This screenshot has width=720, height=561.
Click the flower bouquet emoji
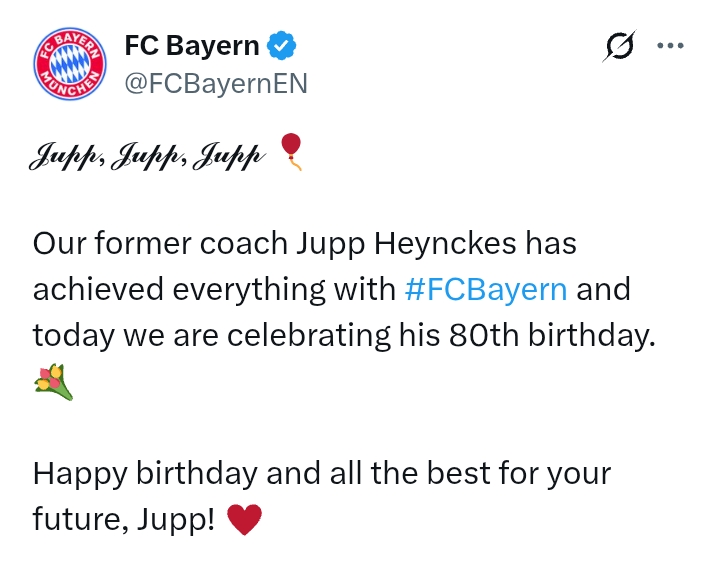point(54,382)
